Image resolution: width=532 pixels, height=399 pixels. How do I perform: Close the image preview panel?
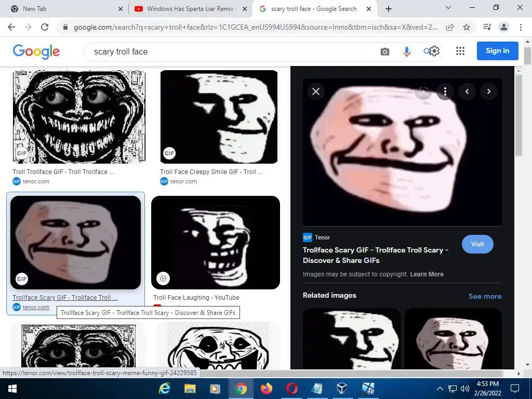click(x=316, y=91)
